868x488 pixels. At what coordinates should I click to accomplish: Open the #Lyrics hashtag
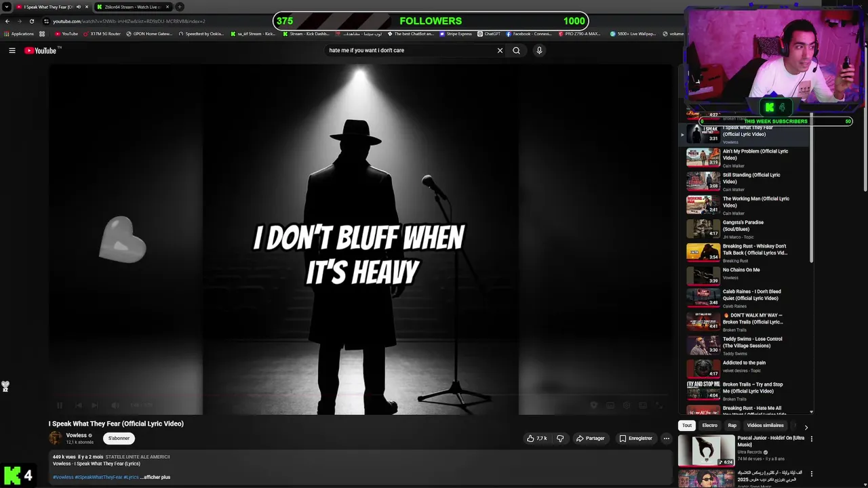[x=131, y=477]
